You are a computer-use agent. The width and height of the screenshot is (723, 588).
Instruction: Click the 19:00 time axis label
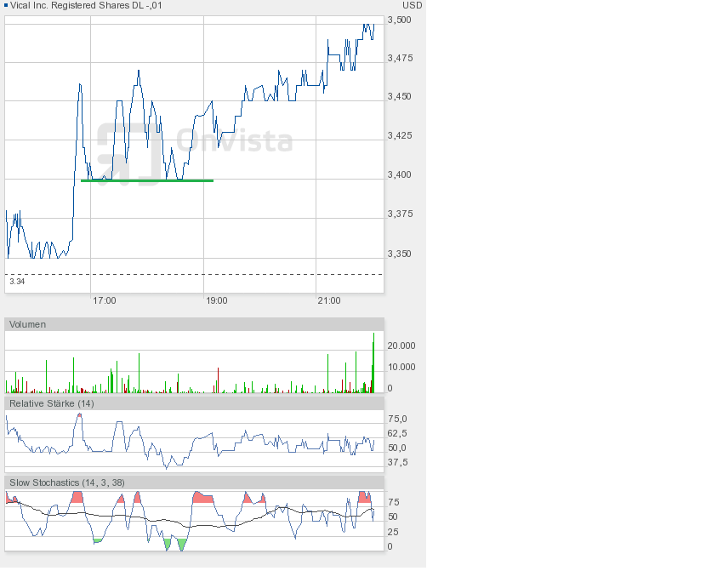(x=216, y=300)
